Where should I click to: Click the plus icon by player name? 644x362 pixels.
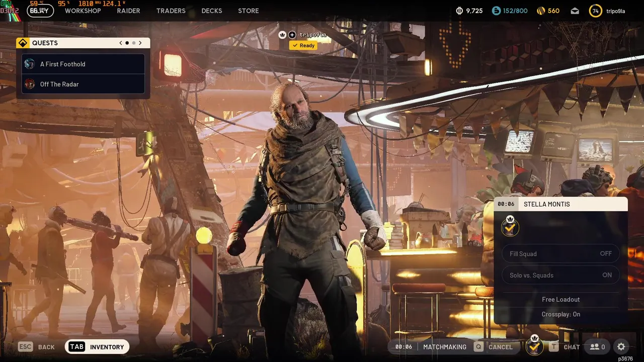tap(292, 35)
